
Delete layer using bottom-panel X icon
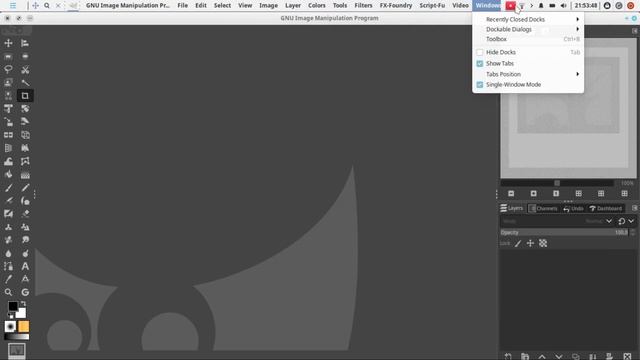627,356
